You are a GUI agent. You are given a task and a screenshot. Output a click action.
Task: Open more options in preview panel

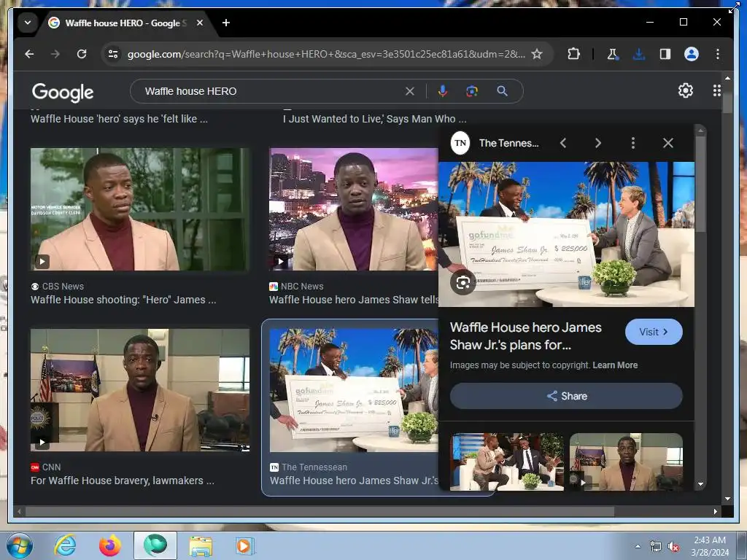pos(632,143)
